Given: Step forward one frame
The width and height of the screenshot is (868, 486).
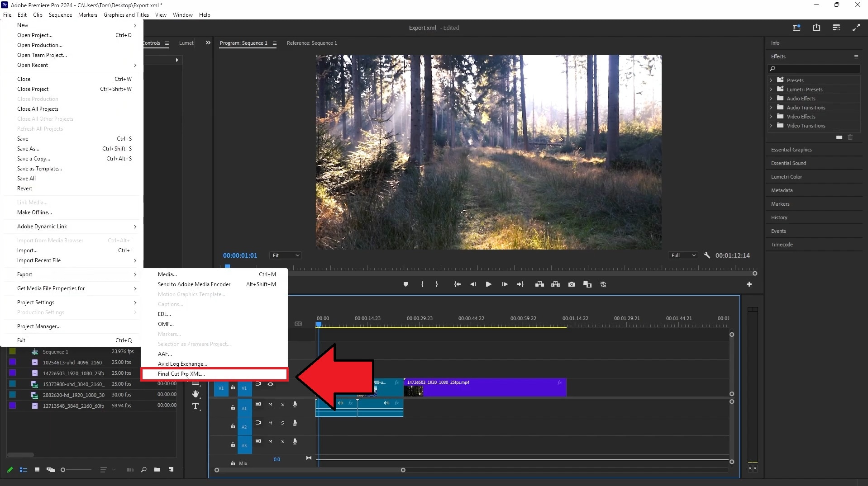Looking at the screenshot, I should [x=505, y=284].
